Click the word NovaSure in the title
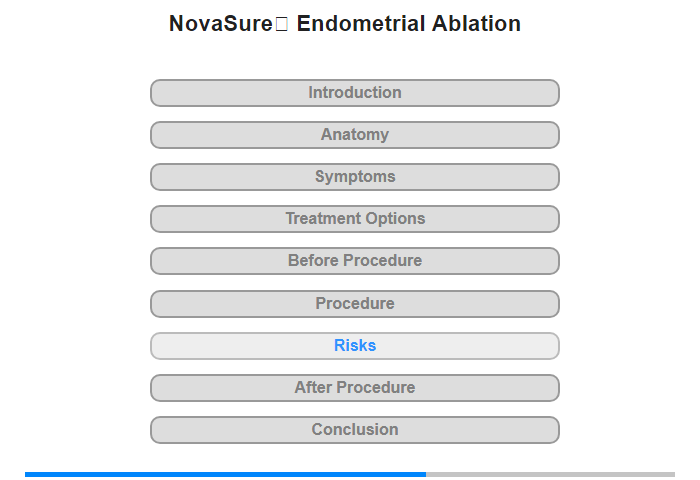This screenshot has height=480, width=700. pos(220,24)
